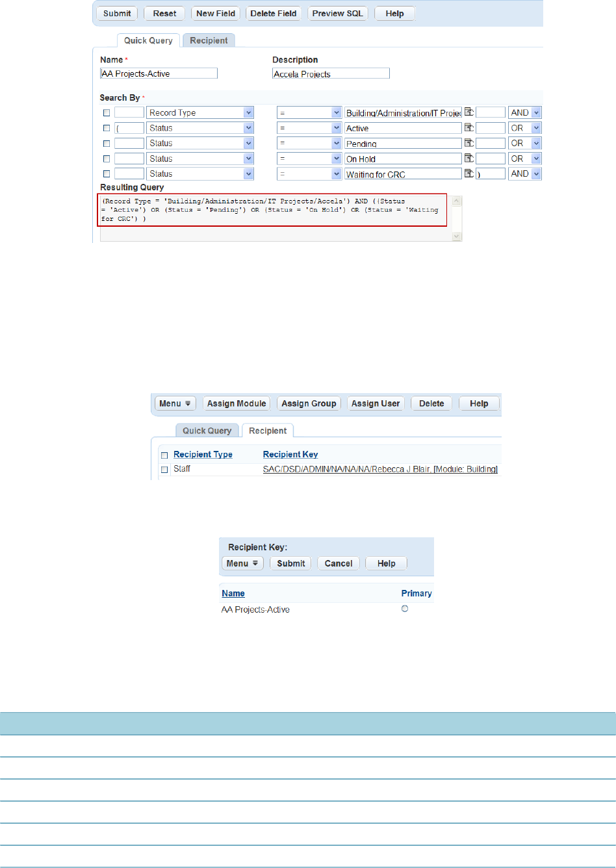The width and height of the screenshot is (616, 868).
Task: Open OR connector dropdown in Active row
Action: 536,128
